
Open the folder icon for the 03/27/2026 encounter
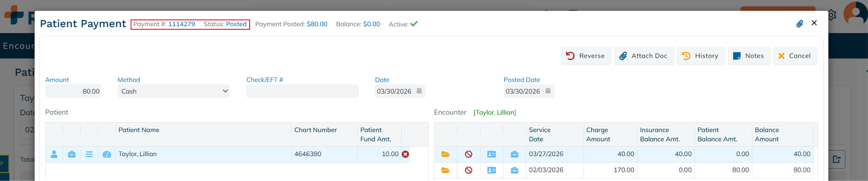pos(445,154)
